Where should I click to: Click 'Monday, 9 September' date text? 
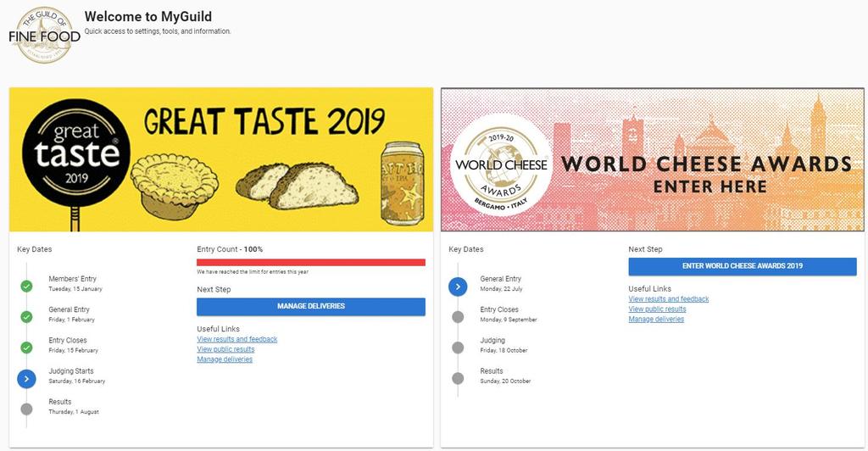click(509, 320)
